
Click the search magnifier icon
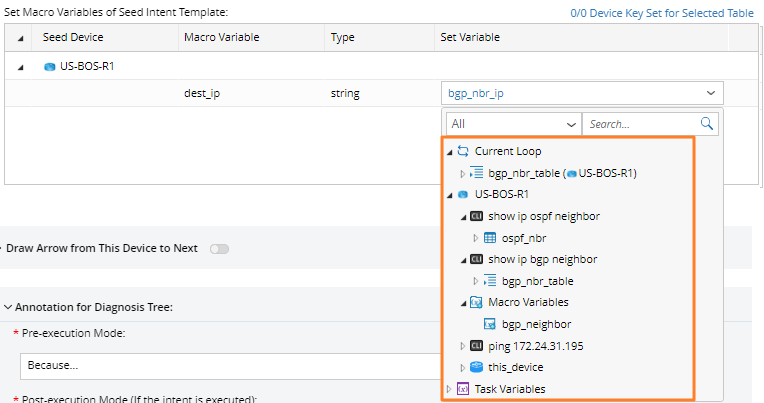coord(707,124)
